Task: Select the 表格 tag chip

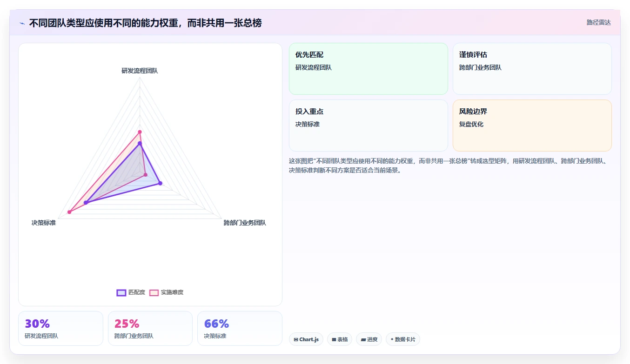Action: coord(340,339)
